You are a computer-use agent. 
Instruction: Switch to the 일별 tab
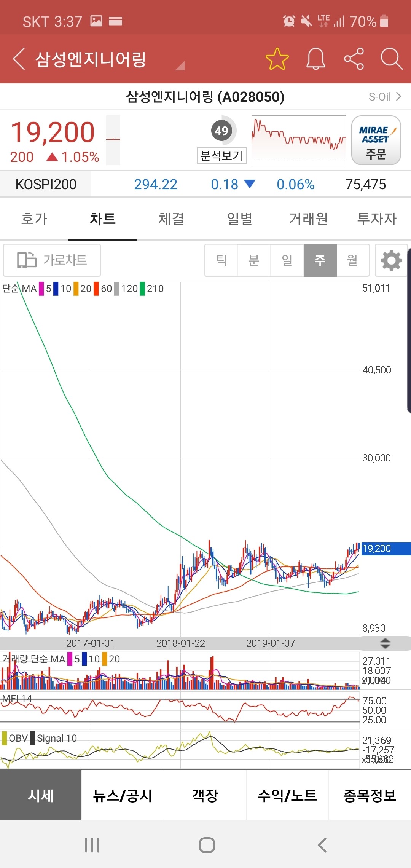click(240, 219)
